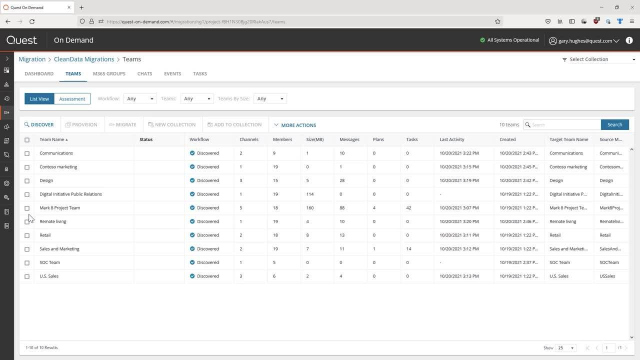Screen dimensions: 640x360
Task: Click Discovered status icon for U.S. Sales
Action: pyautogui.click(x=192, y=276)
